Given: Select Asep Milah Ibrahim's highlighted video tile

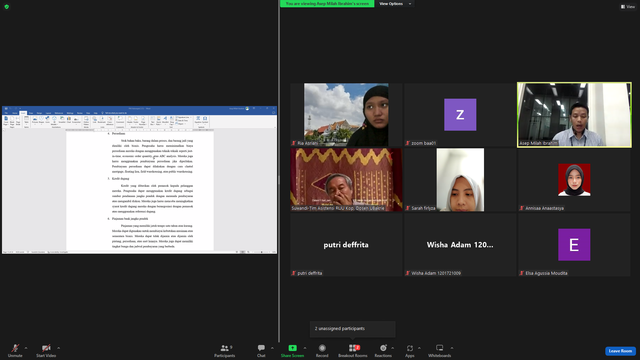Looking at the screenshot, I should 574,115.
